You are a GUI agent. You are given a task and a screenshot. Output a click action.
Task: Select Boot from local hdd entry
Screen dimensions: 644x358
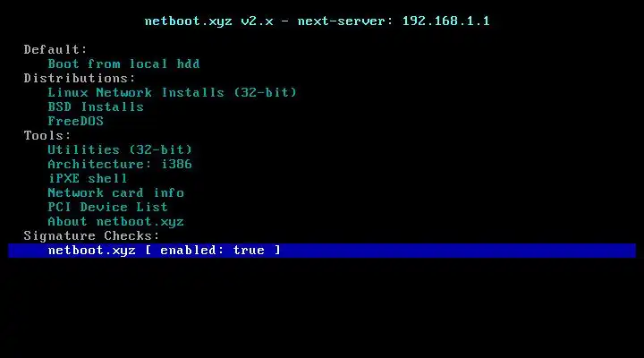[123, 64]
